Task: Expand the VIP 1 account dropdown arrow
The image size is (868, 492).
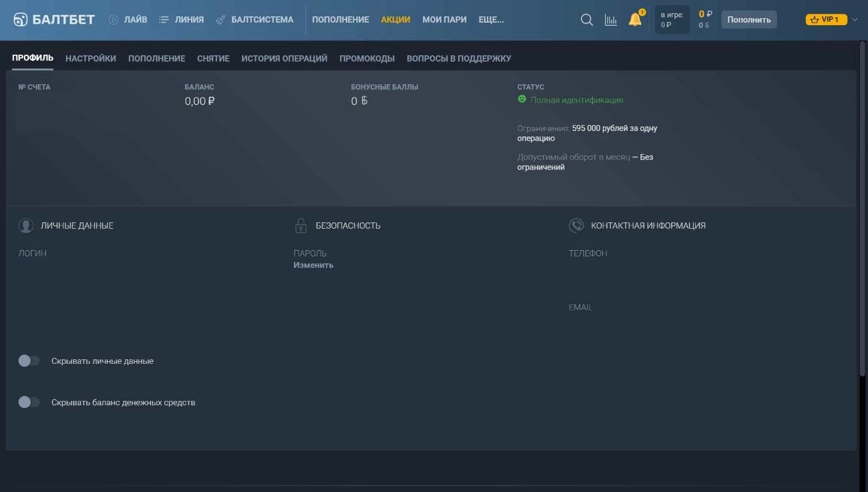Action: click(854, 19)
